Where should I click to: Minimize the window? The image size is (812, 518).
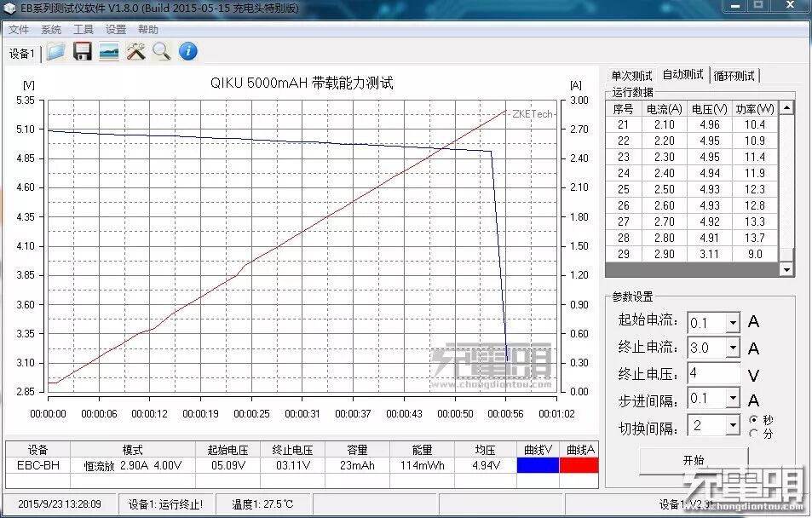[x=736, y=6]
